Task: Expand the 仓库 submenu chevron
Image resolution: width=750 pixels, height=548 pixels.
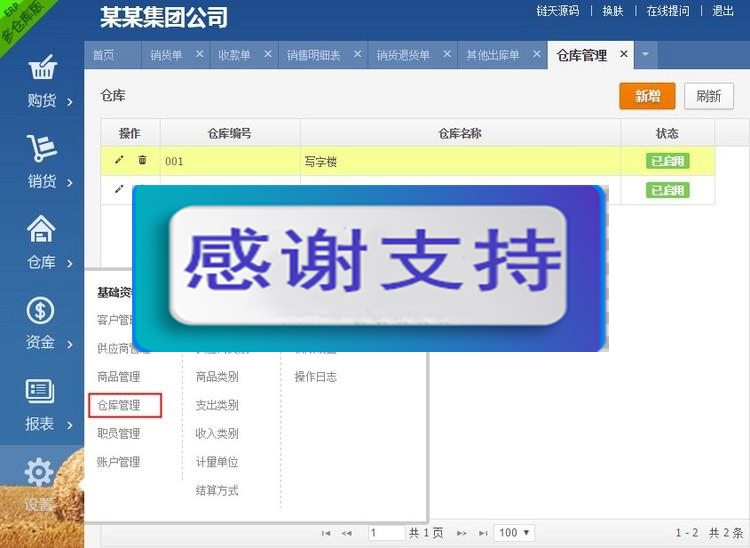Action: (x=70, y=263)
